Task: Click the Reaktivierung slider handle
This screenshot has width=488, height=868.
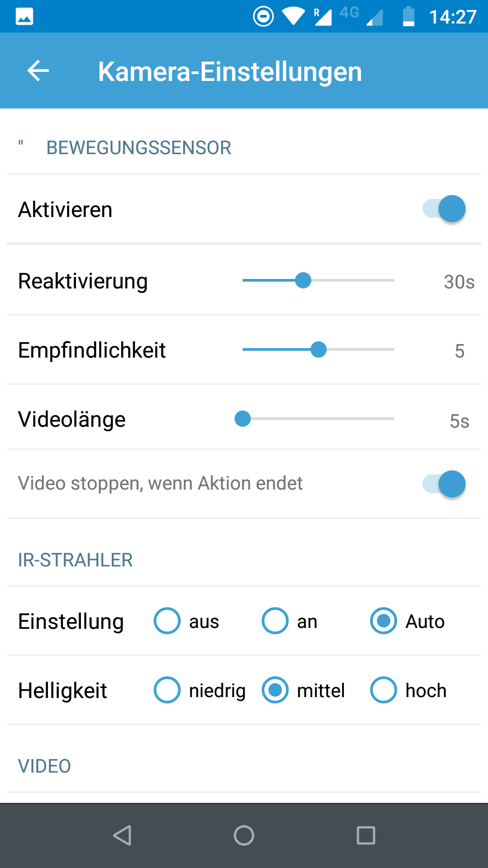Action: pyautogui.click(x=303, y=280)
